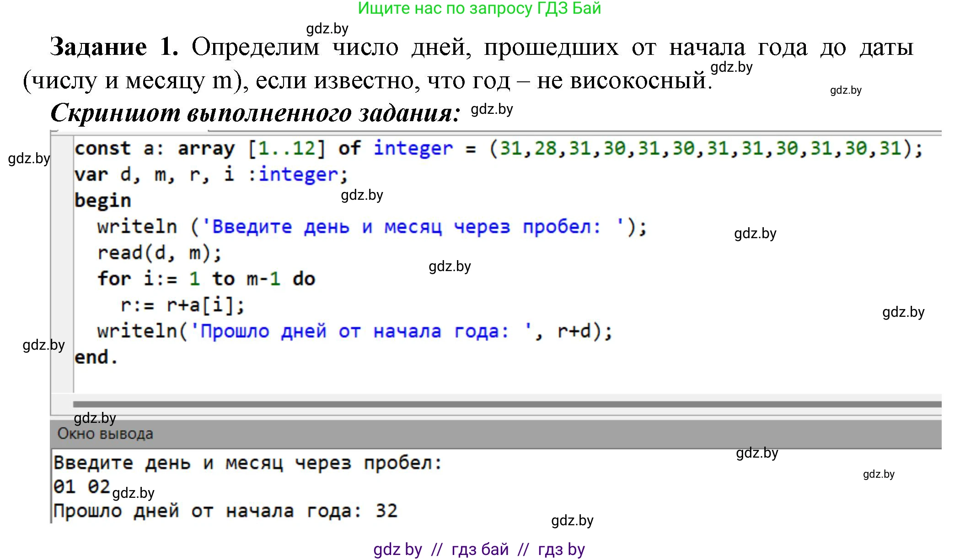
Task: Click the read(d, m); statement
Action: (160, 253)
